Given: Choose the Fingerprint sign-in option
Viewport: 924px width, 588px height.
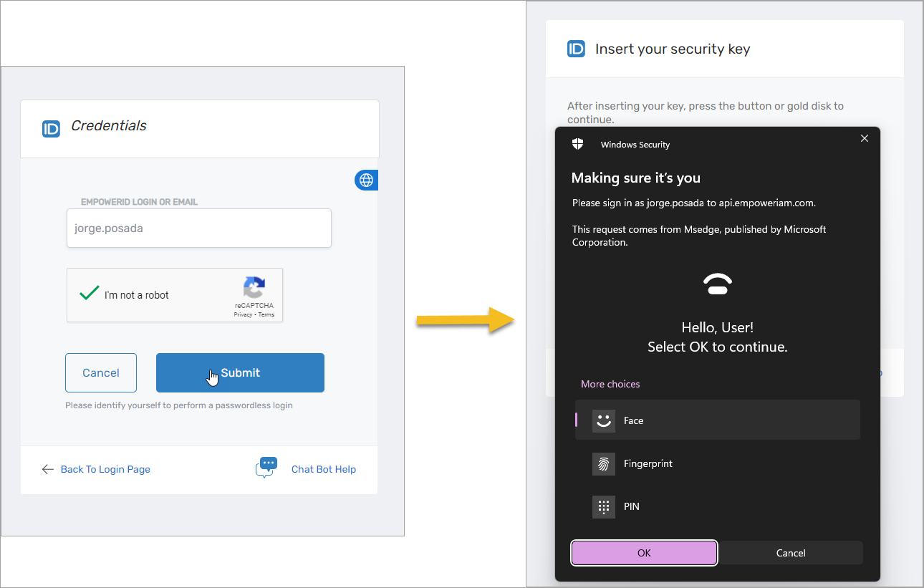Looking at the screenshot, I should pos(718,463).
